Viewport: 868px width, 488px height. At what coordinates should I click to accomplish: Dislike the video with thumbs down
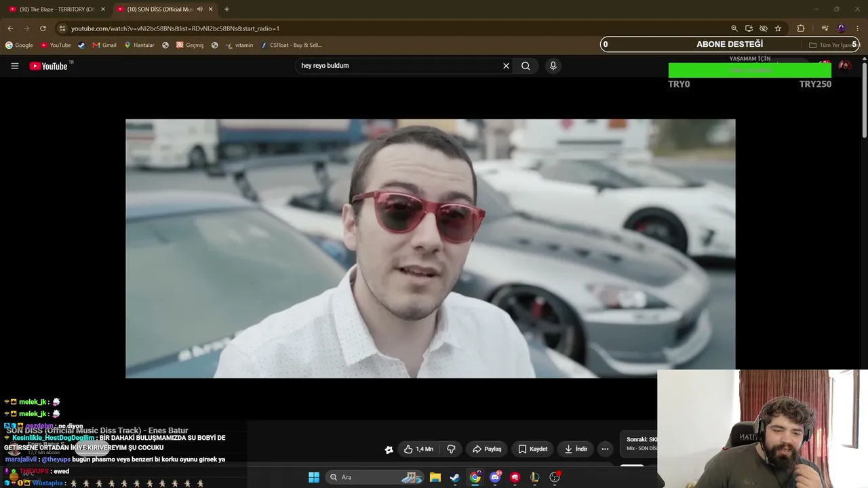click(451, 449)
